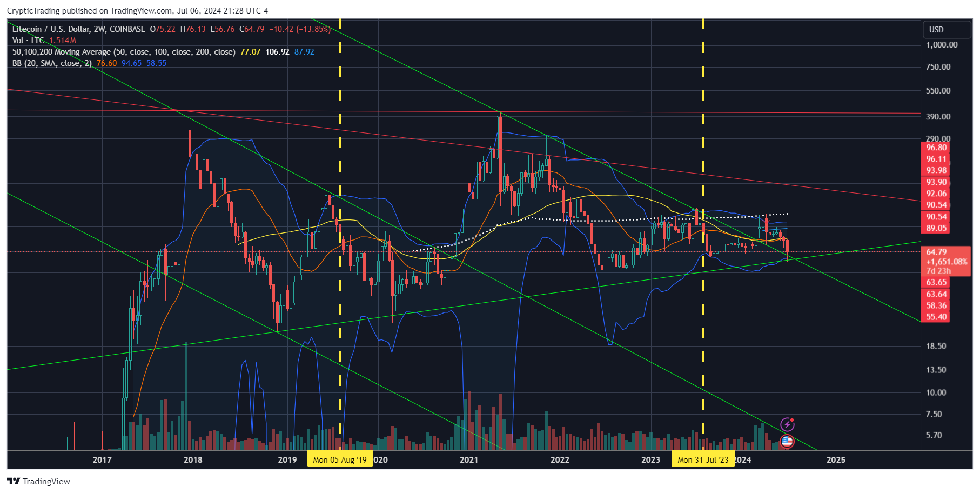
Task: Click the 'Mon 31 Jul '23' date label
Action: pos(703,460)
